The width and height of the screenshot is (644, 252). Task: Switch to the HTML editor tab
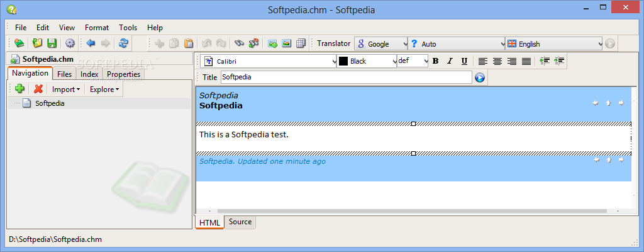(x=209, y=222)
